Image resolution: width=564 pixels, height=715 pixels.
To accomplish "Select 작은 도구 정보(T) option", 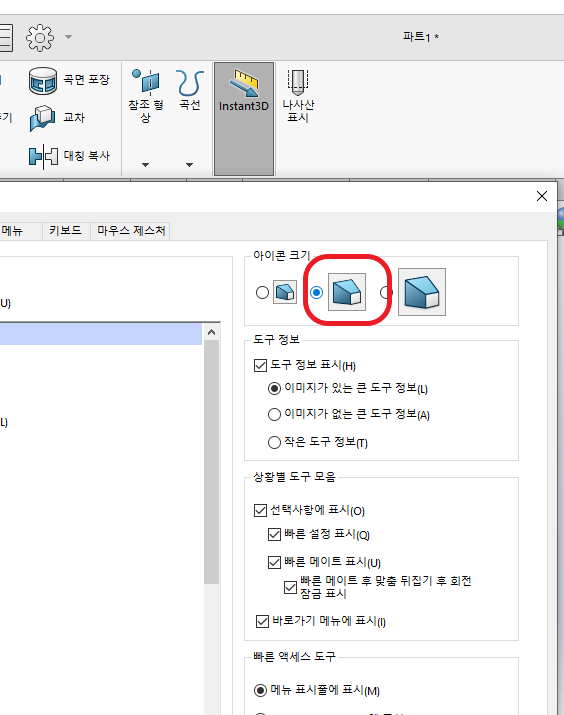I will [x=274, y=442].
